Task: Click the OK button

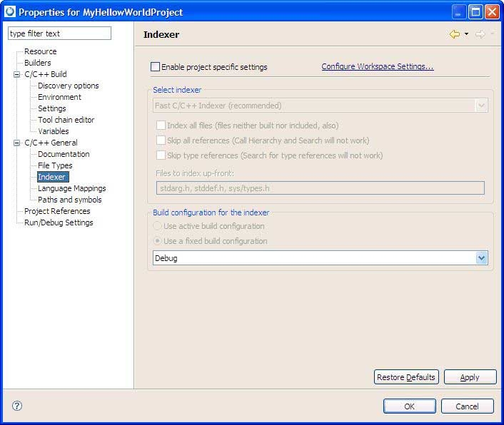Action: pos(409,406)
